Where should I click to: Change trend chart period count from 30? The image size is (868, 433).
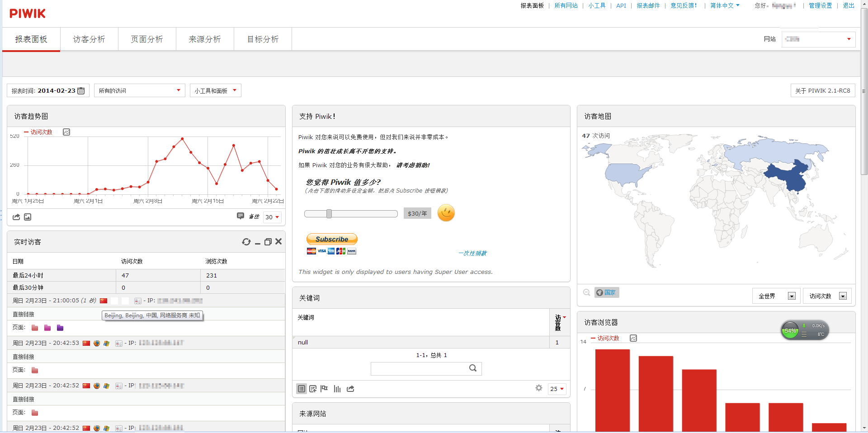point(272,217)
